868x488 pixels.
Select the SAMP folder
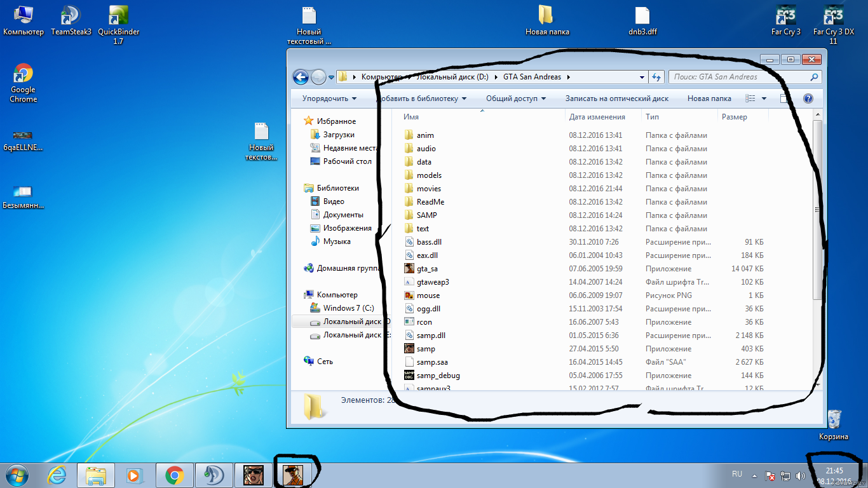coord(426,215)
